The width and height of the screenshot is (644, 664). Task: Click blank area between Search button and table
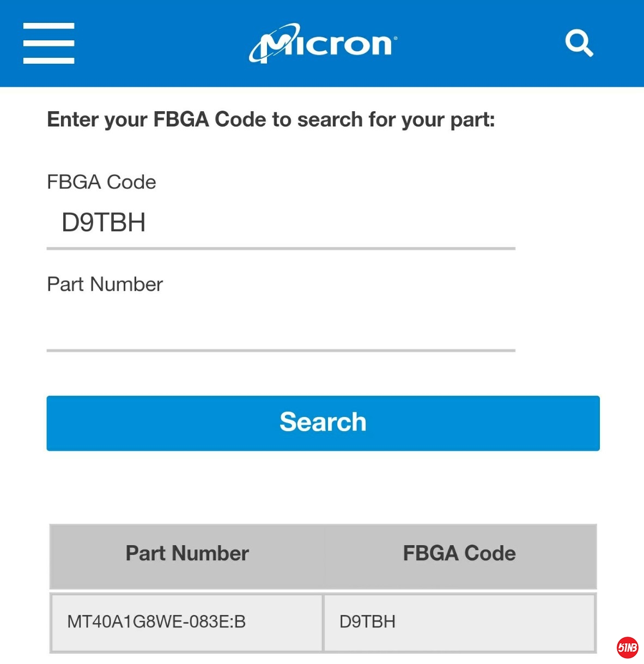tap(323, 487)
